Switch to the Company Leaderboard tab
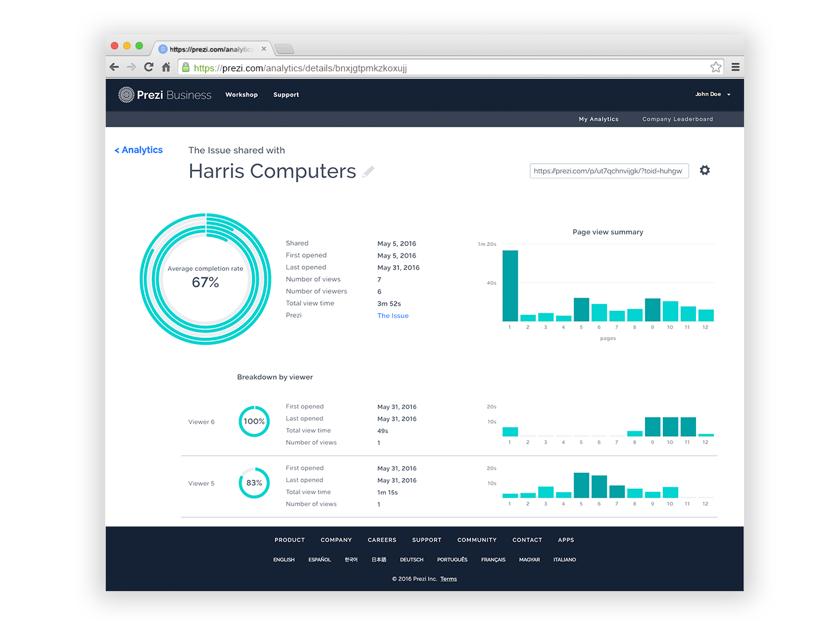 pyautogui.click(x=677, y=119)
